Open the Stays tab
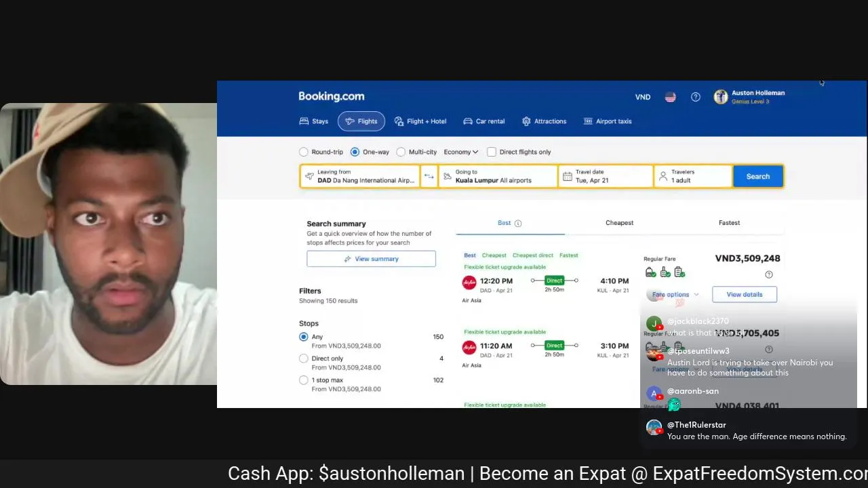Screen dimensions: 868x488 (314, 121)
